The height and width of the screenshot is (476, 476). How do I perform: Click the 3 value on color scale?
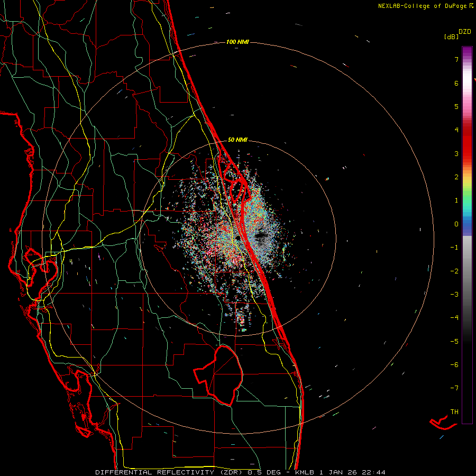point(456,153)
